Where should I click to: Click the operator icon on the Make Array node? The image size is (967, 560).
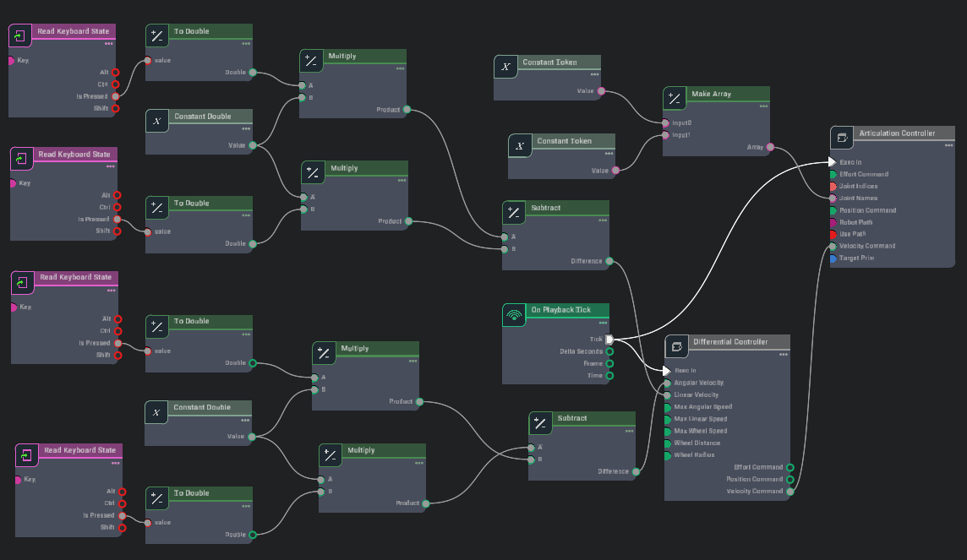(674, 98)
